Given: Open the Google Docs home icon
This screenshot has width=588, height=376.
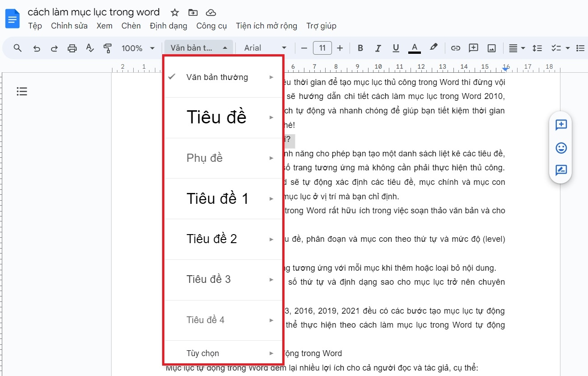Looking at the screenshot, I should coord(12,19).
